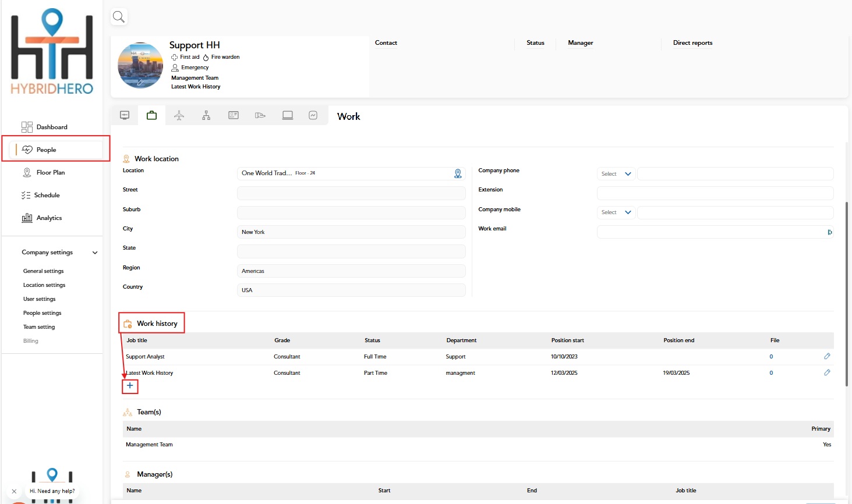
Task: Open Team setting
Action: coord(39,327)
